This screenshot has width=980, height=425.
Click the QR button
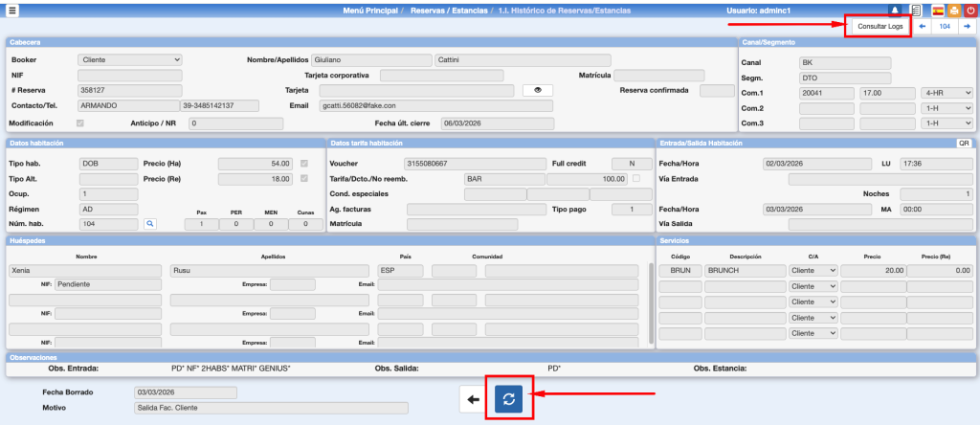click(x=965, y=143)
